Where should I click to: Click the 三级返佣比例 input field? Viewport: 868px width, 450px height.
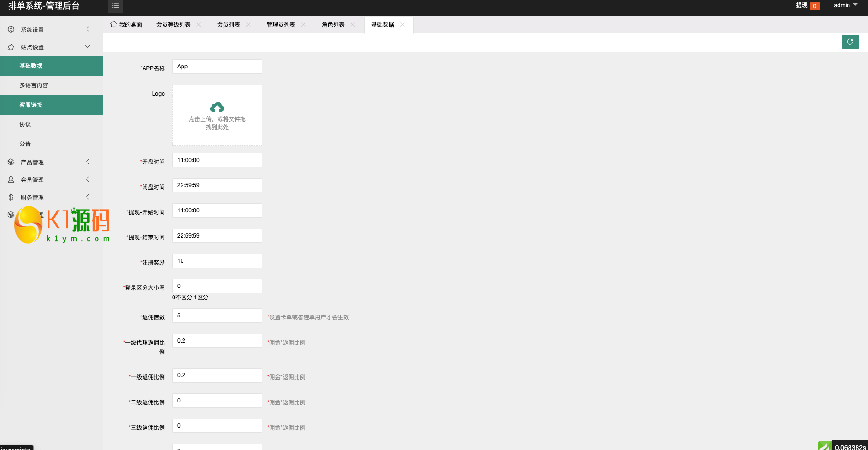click(x=217, y=426)
